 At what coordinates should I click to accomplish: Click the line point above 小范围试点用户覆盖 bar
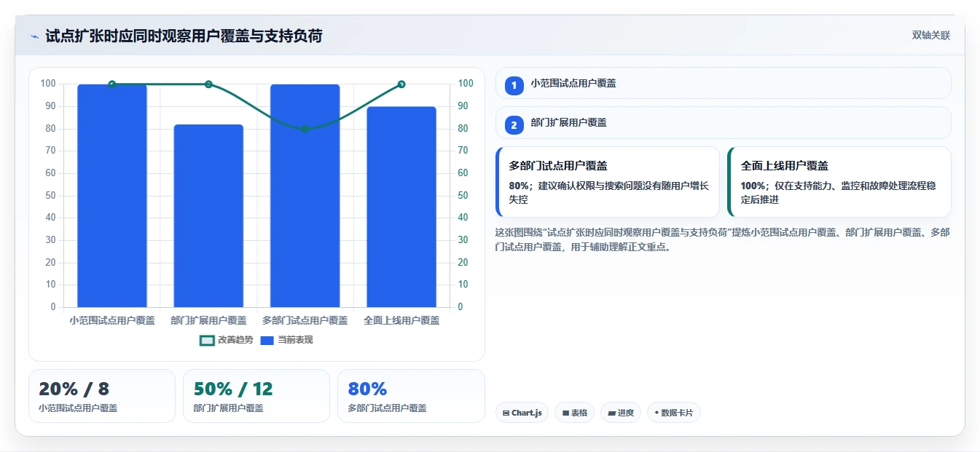click(x=112, y=84)
